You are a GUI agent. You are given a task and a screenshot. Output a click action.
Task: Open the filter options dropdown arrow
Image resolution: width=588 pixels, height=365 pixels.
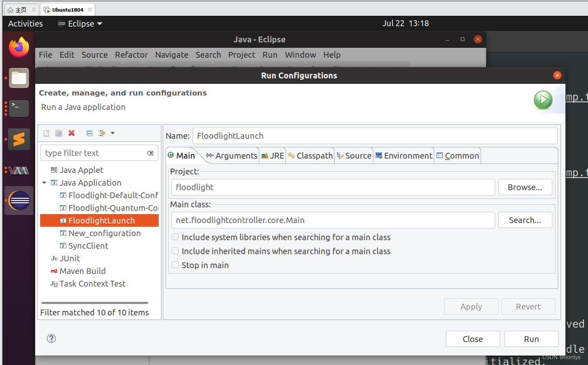coord(113,133)
